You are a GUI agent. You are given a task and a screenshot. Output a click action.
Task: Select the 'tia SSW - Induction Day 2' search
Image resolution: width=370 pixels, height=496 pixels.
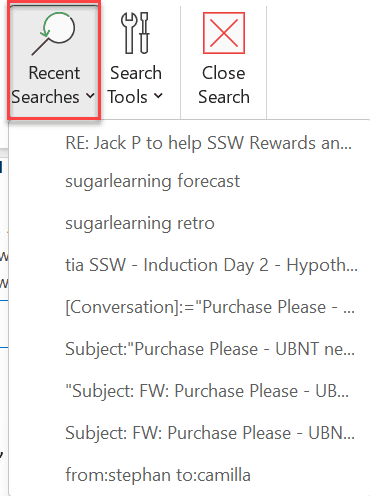[211, 266]
